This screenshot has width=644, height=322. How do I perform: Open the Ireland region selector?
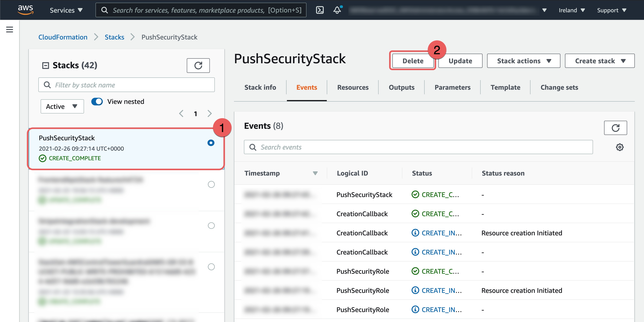click(x=572, y=10)
